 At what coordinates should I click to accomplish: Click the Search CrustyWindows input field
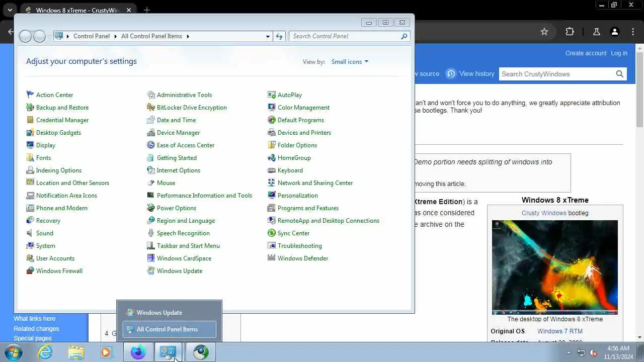coord(556,74)
